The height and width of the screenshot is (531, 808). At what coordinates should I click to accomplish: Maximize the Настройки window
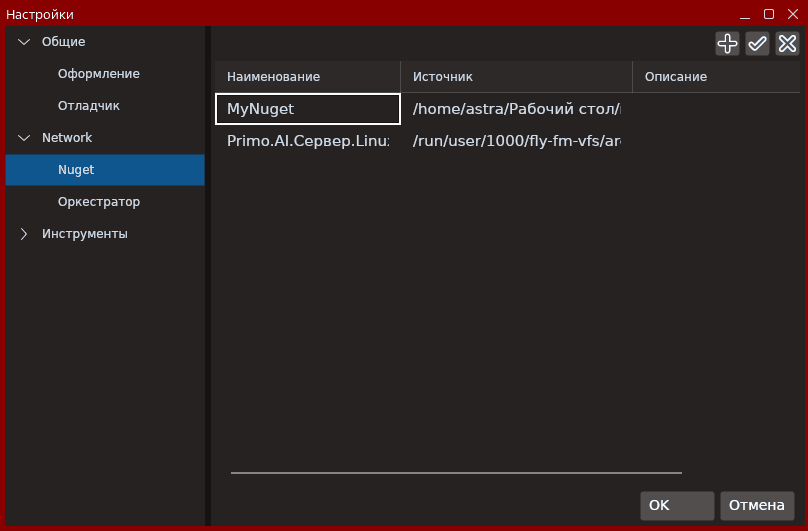pyautogui.click(x=769, y=14)
